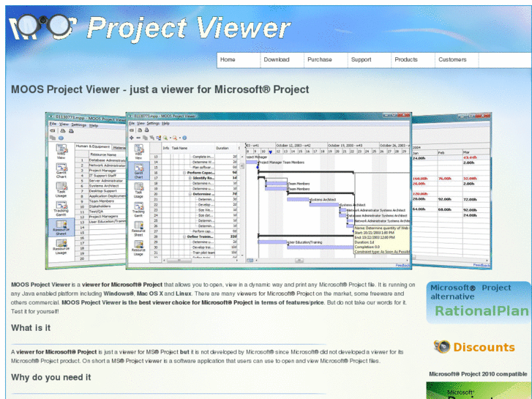532x399 pixels.
Task: Click the Resource Sheet icon in center window sidebar
Action: click(x=138, y=228)
